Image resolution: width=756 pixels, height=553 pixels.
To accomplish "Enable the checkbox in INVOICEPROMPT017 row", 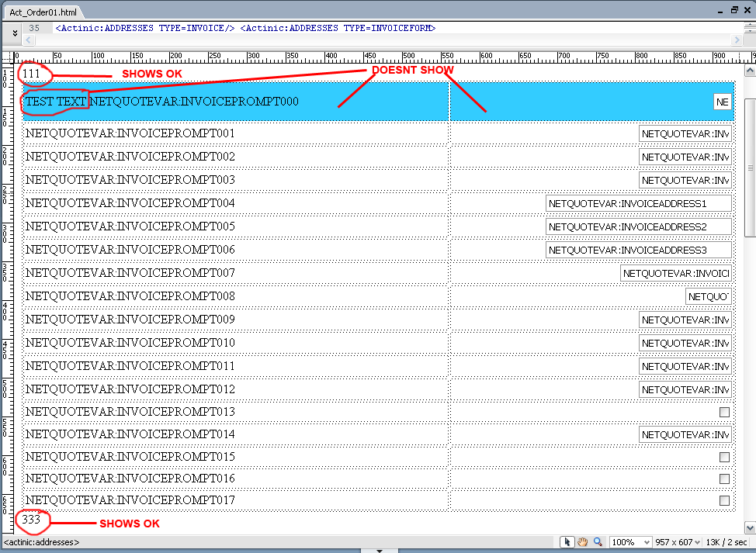I will (x=724, y=501).
